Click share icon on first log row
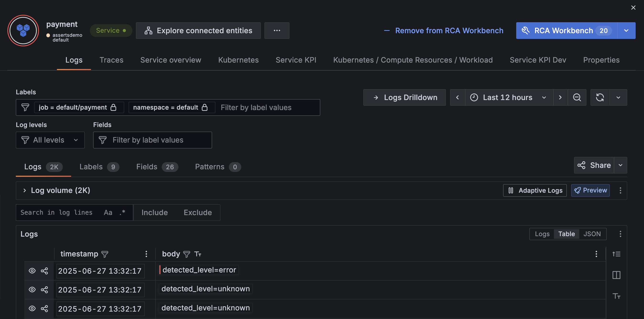The width and height of the screenshot is (644, 319). (x=44, y=271)
